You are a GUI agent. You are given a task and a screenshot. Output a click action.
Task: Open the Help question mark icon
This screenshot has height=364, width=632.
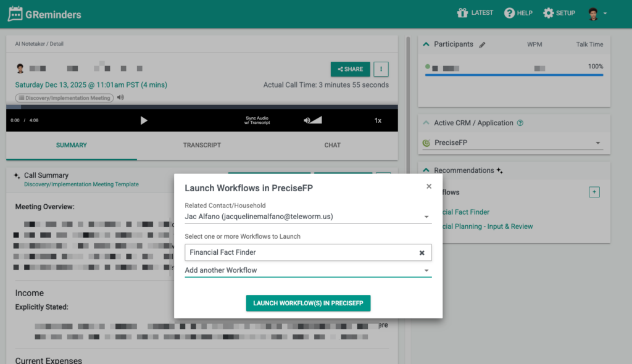point(509,13)
